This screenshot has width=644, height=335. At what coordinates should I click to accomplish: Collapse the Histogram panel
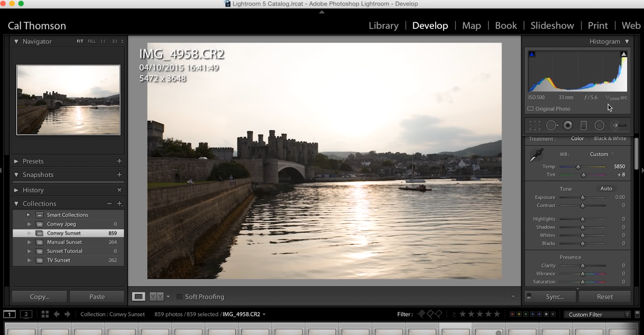[x=627, y=41]
